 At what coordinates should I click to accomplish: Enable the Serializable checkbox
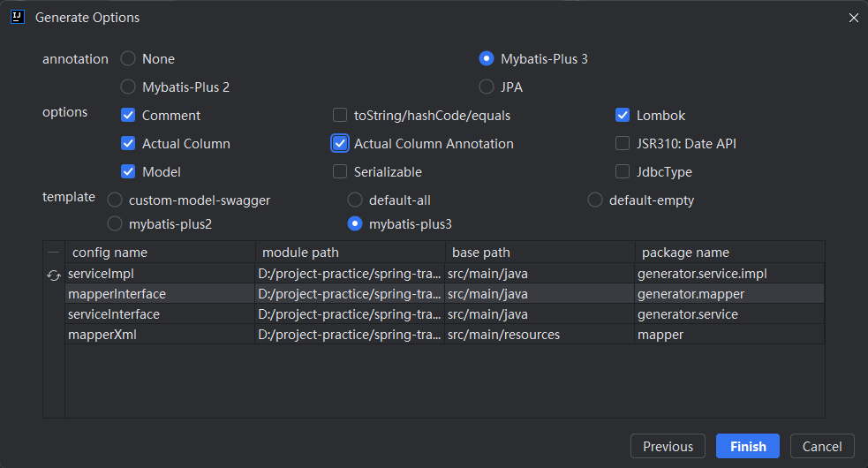[340, 172]
